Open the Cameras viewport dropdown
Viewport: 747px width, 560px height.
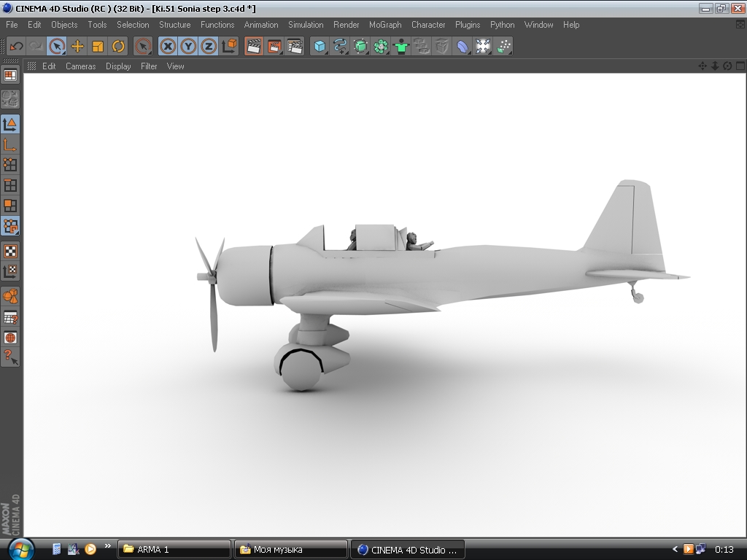click(80, 66)
